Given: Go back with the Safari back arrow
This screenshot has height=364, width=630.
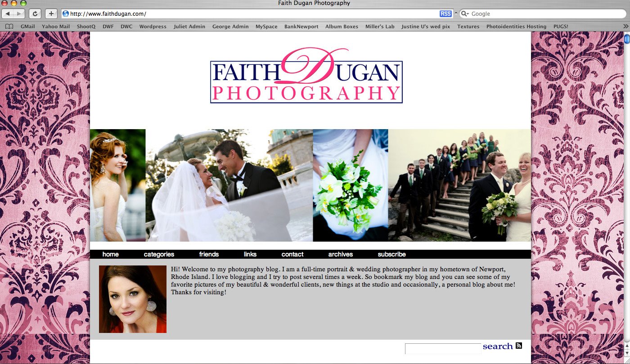Looking at the screenshot, I should tap(8, 13).
